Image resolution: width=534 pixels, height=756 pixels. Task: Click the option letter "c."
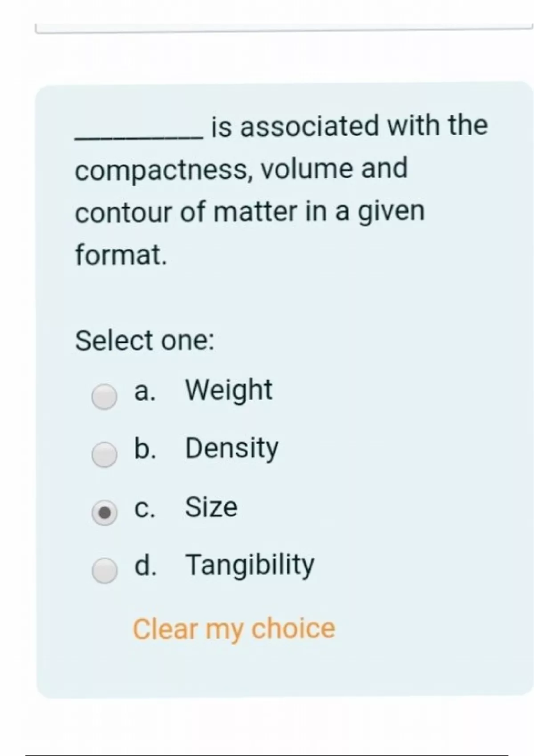[x=145, y=508]
